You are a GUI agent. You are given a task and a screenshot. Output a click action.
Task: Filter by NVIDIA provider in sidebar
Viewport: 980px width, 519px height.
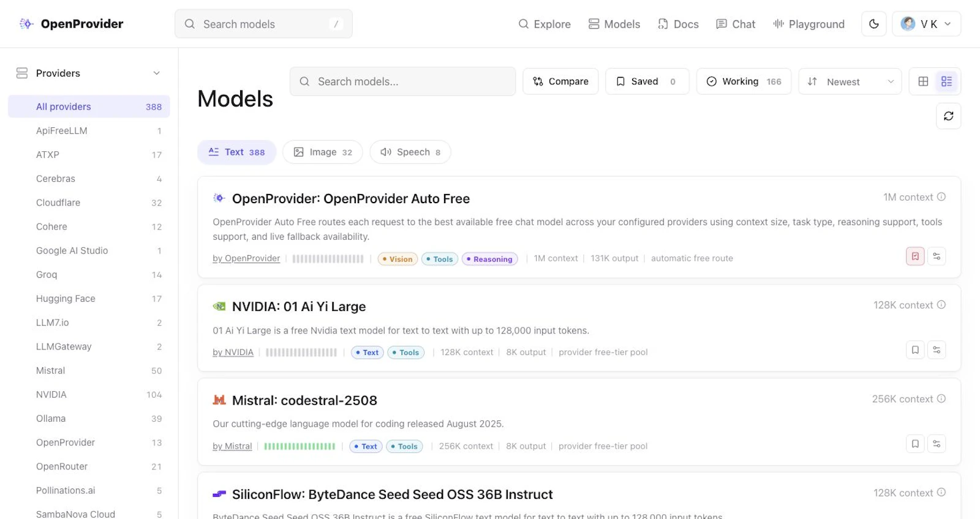pos(89,395)
